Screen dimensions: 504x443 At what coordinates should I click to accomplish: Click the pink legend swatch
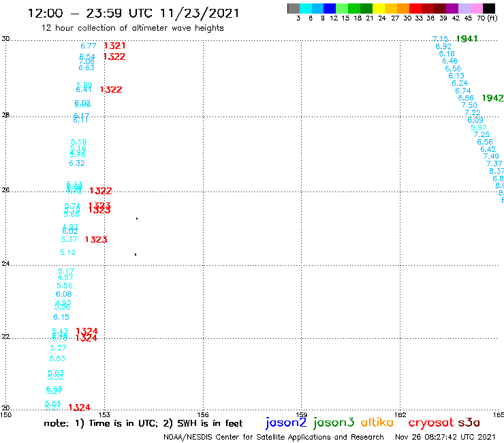pyautogui.click(x=476, y=8)
